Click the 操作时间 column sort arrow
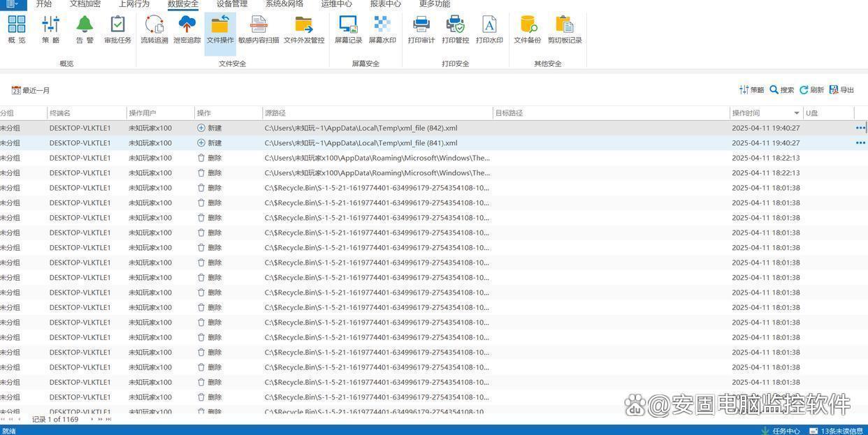Image resolution: width=868 pixels, height=435 pixels. pos(796,113)
